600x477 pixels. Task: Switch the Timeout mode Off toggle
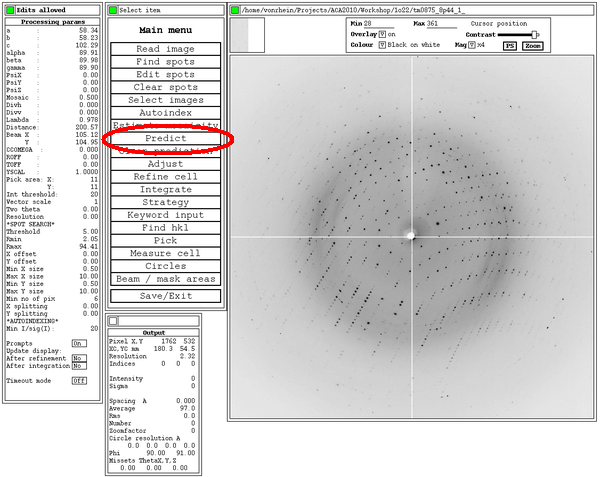78,381
